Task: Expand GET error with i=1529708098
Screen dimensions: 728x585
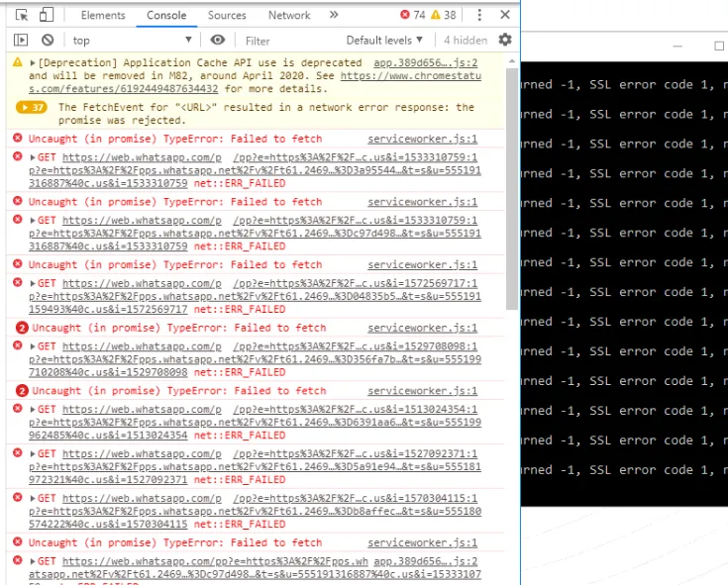Action: 33,346
